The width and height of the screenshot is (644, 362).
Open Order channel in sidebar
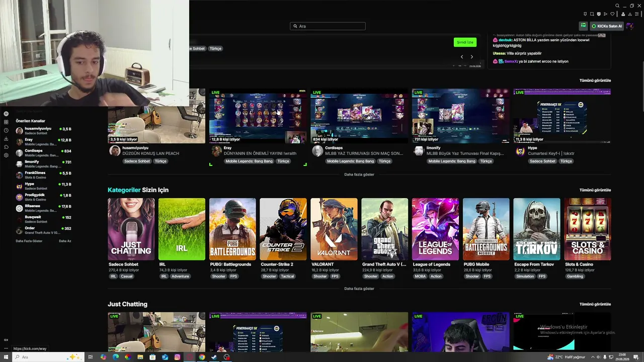(x=44, y=230)
